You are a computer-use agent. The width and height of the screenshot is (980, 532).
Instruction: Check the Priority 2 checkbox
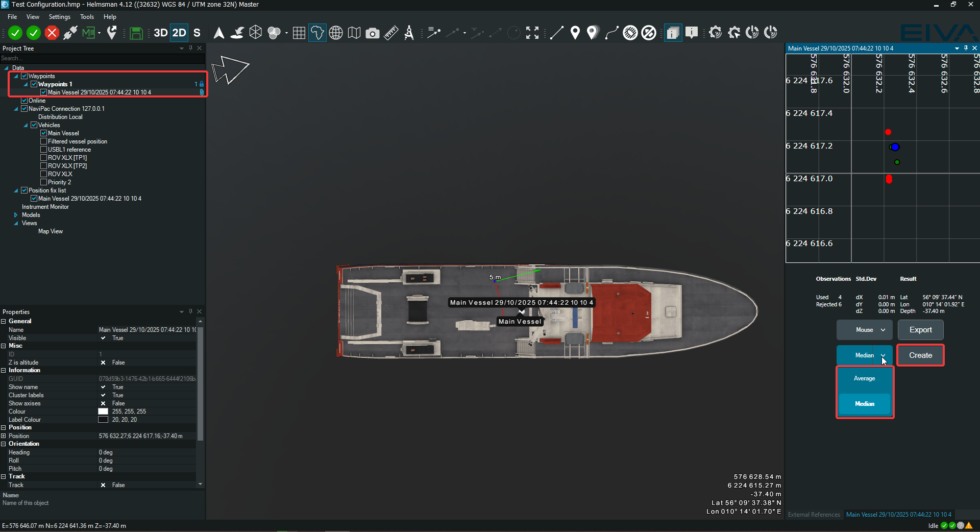click(x=43, y=182)
